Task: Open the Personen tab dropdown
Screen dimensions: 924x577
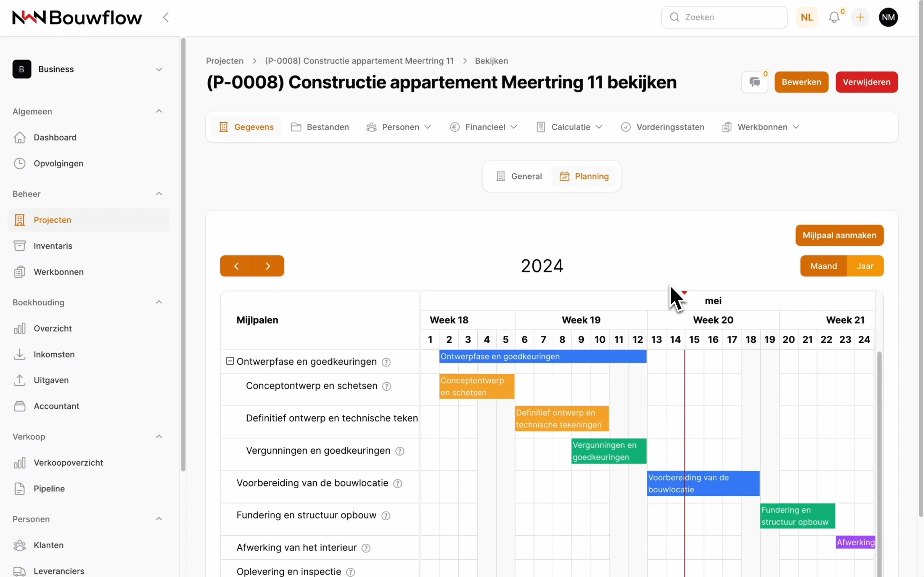Action: pyautogui.click(x=399, y=127)
